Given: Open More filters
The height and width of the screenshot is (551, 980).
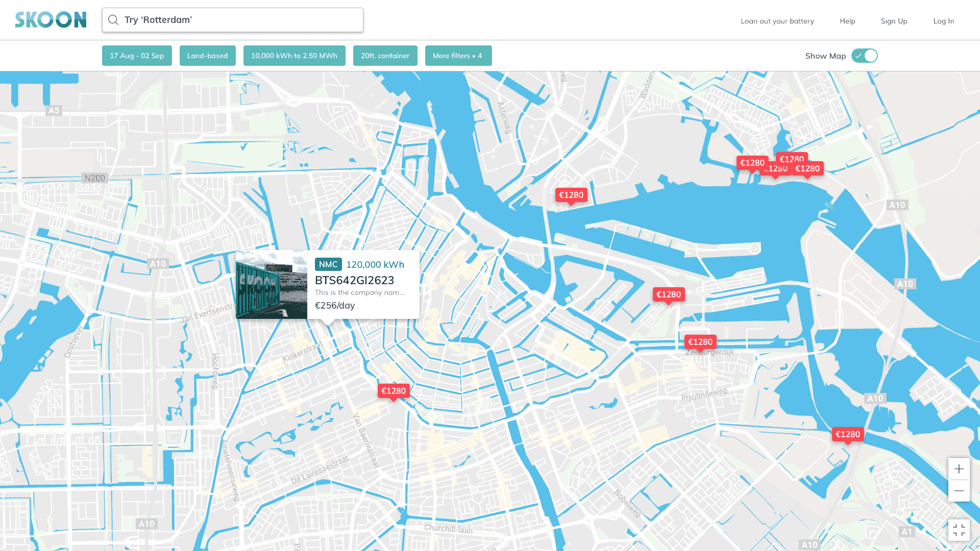Looking at the screenshot, I should tap(458, 56).
